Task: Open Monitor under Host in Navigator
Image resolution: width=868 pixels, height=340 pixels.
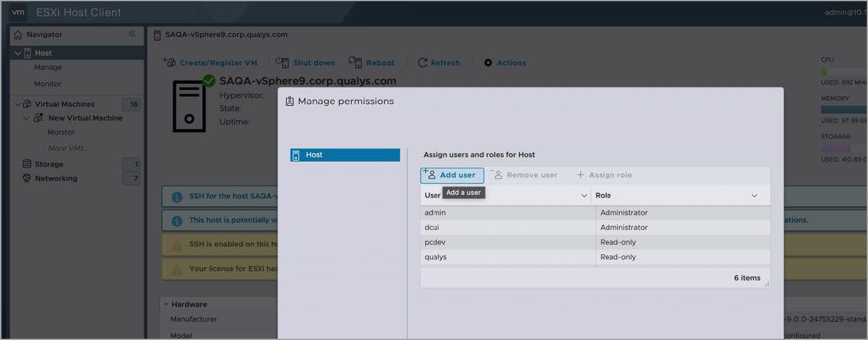Action: click(47, 84)
